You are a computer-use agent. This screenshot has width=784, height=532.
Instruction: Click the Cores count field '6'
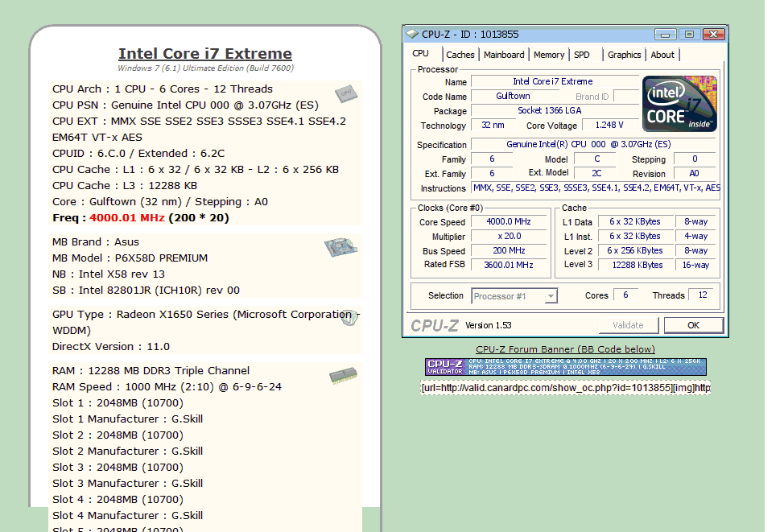point(625,295)
